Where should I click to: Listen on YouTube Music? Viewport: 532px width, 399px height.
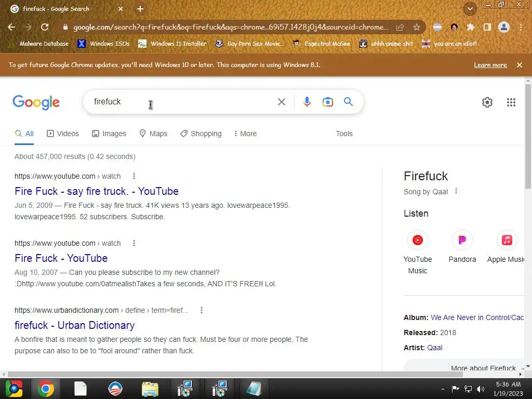click(418, 252)
